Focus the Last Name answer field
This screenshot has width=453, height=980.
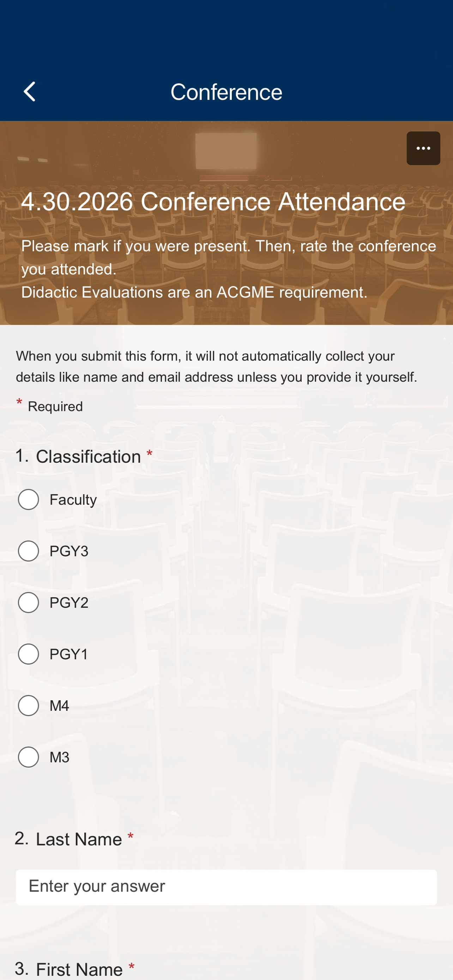coord(226,887)
